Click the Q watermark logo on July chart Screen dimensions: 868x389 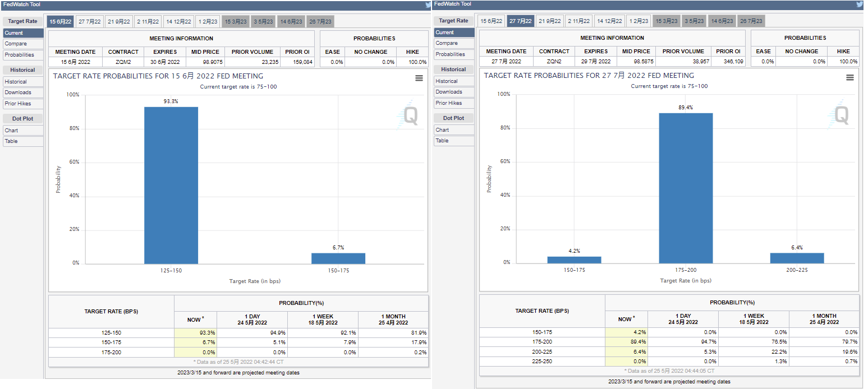[x=841, y=115]
